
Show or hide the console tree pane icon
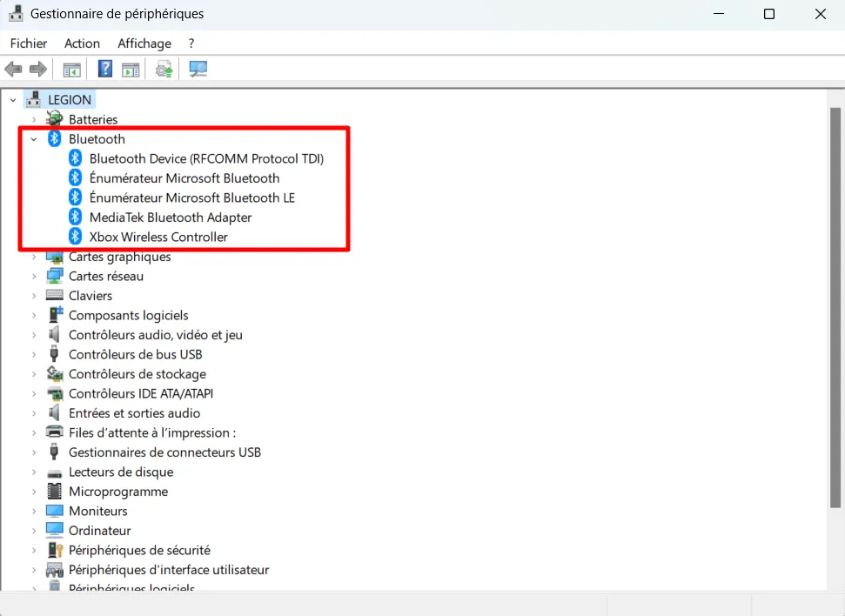71,70
